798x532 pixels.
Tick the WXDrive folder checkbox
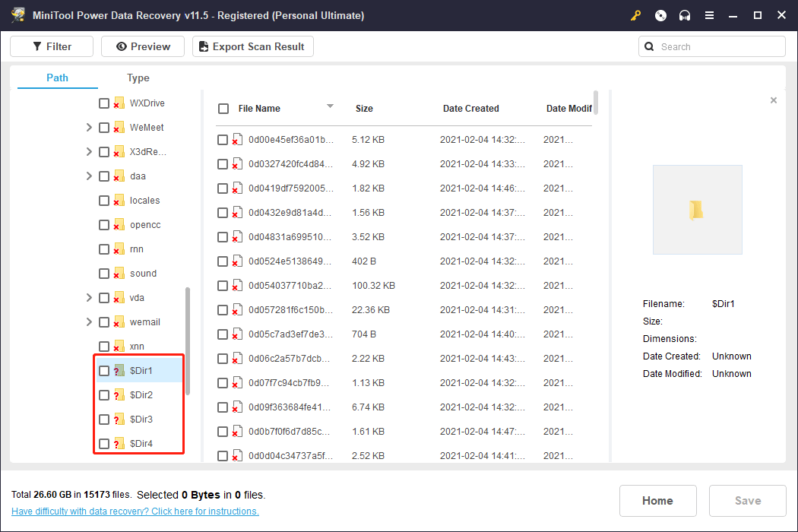(x=104, y=103)
